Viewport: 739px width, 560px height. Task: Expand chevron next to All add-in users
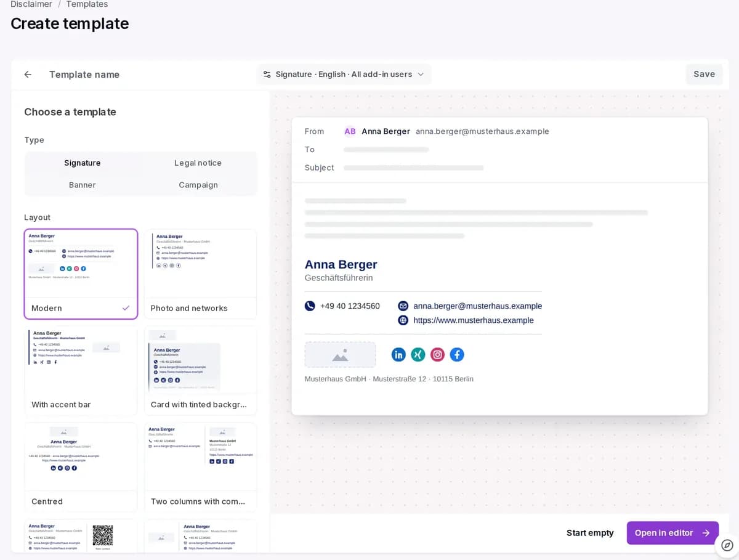(421, 75)
